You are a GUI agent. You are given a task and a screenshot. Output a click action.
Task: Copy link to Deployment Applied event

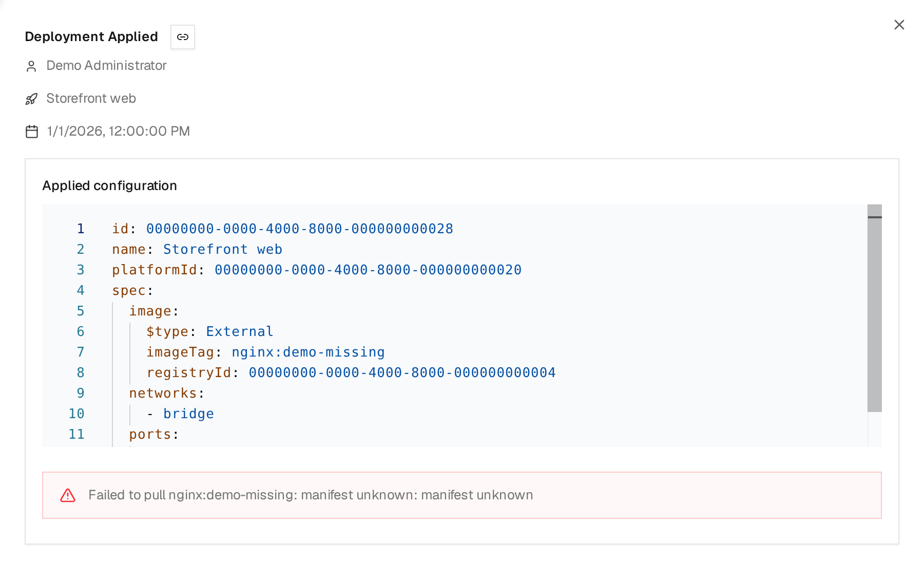pos(183,37)
